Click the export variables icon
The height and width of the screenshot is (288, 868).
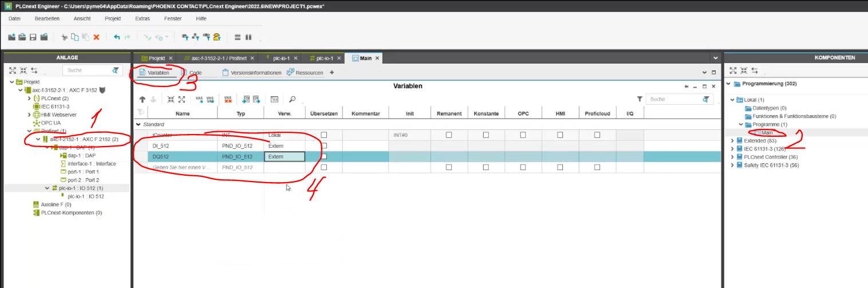pyautogui.click(x=257, y=99)
